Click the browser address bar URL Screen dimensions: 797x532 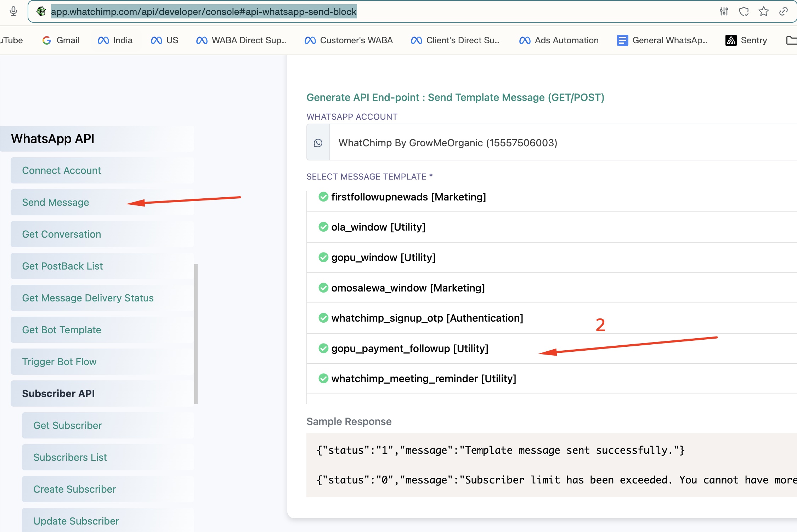click(x=204, y=12)
